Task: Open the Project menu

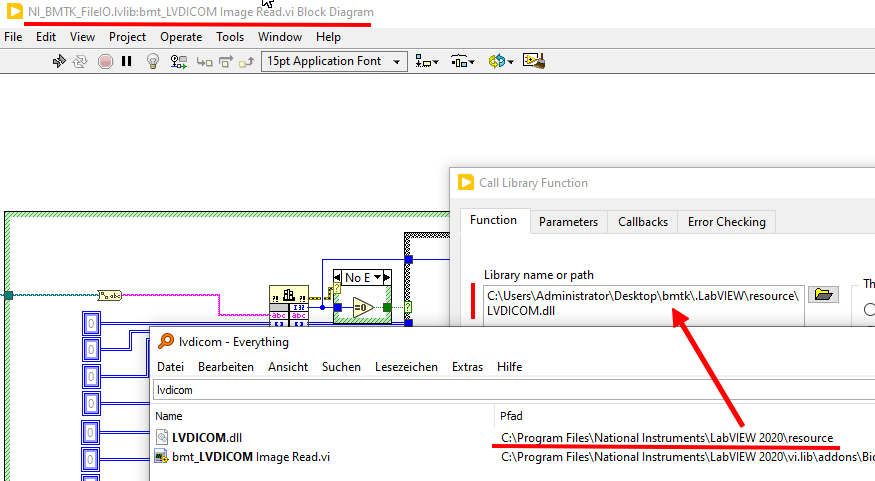Action: click(x=127, y=37)
